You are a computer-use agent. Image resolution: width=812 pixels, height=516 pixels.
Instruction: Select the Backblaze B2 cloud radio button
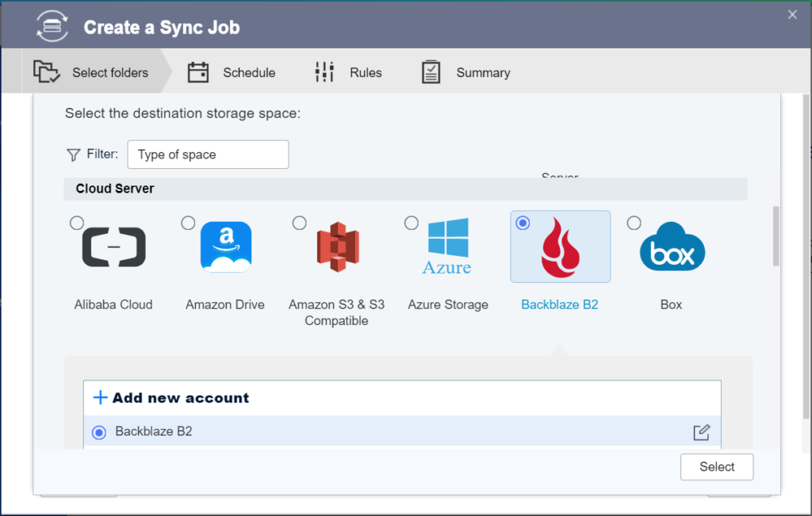(x=523, y=223)
